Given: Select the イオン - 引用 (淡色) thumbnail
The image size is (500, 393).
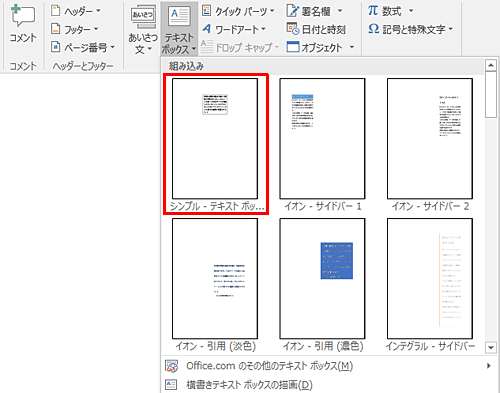Looking at the screenshot, I should [x=215, y=279].
